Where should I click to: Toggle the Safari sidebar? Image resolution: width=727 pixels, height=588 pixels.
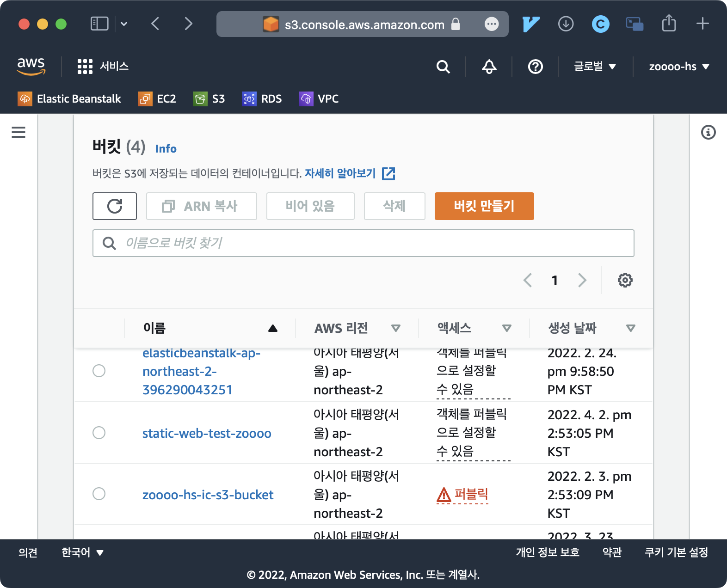[99, 24]
